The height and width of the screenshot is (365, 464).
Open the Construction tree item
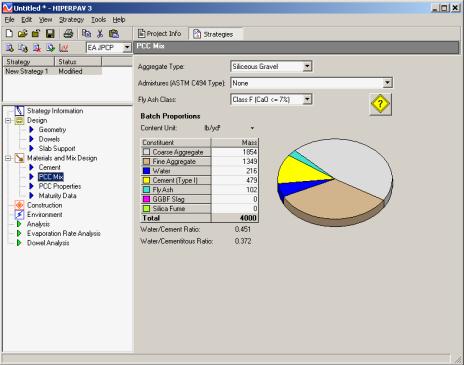click(x=44, y=205)
